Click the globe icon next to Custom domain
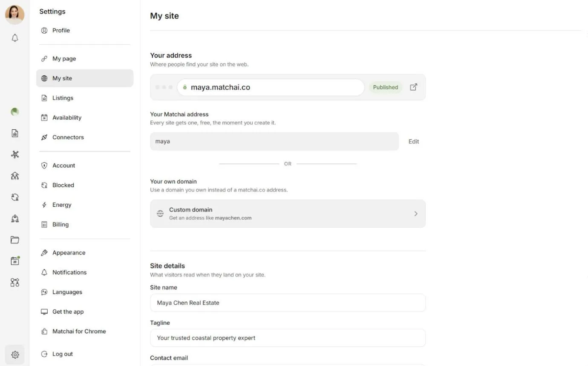 point(160,214)
